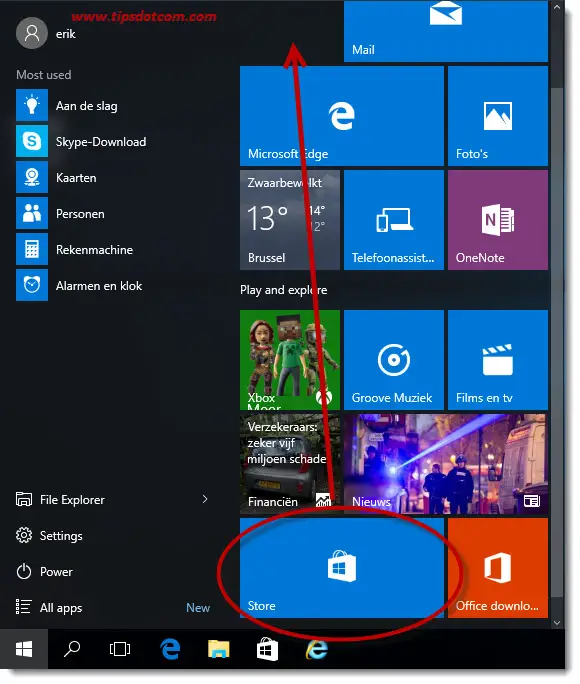Open the Groove Muziek tile
Viewport: 580px width, 684px height.
coord(393,360)
